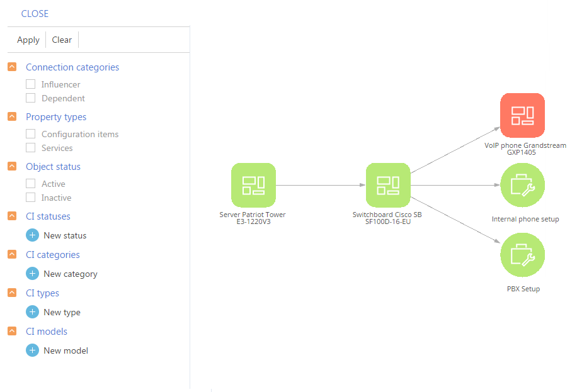Screen dimensions: 577x392
Task: Click plus icon beside New category
Action: (32, 274)
